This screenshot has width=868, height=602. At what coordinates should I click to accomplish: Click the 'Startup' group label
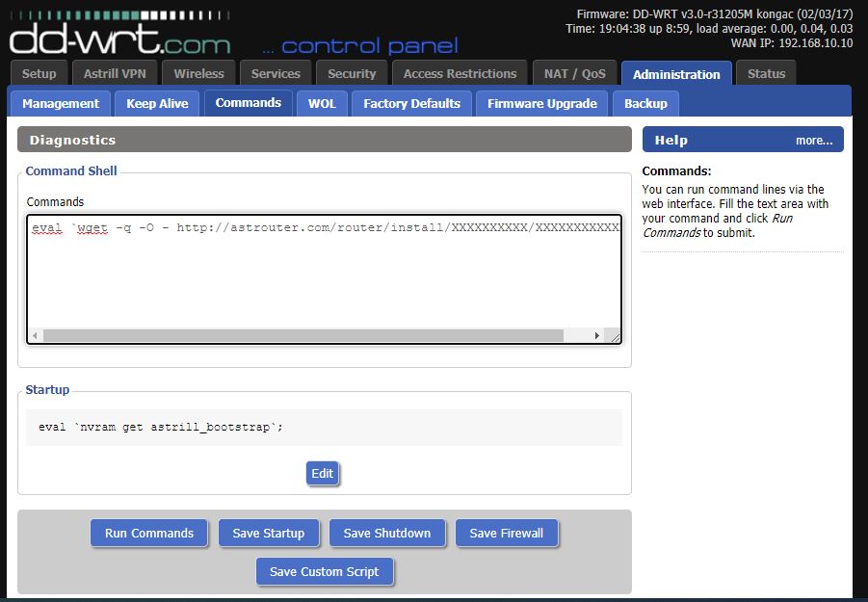(x=47, y=389)
